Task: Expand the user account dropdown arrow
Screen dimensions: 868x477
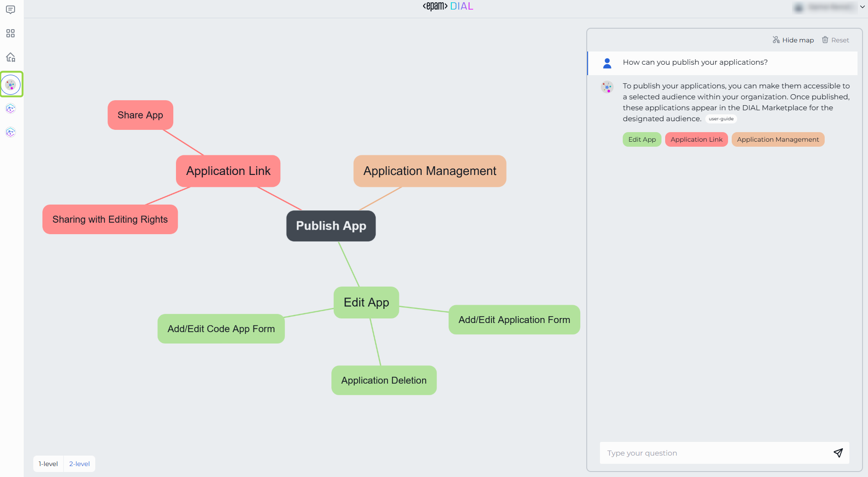Action: (862, 7)
